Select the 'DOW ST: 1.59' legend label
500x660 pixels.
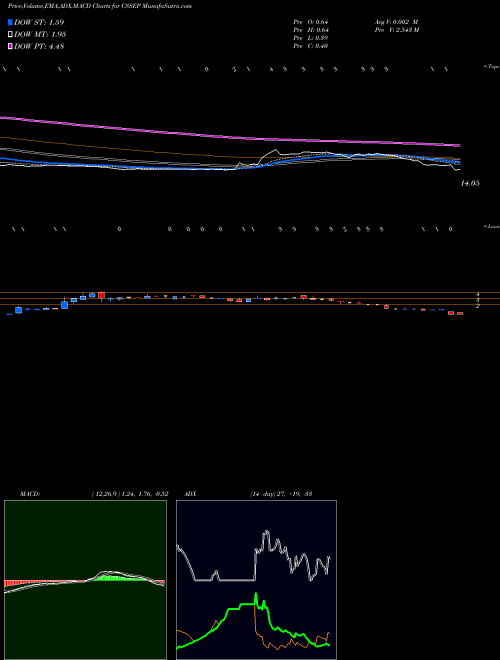39,22
